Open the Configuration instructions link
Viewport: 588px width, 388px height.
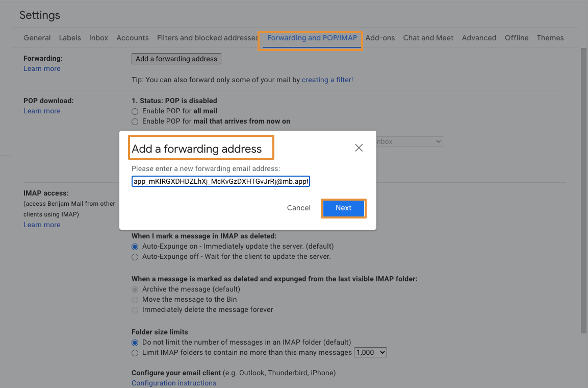coord(174,383)
